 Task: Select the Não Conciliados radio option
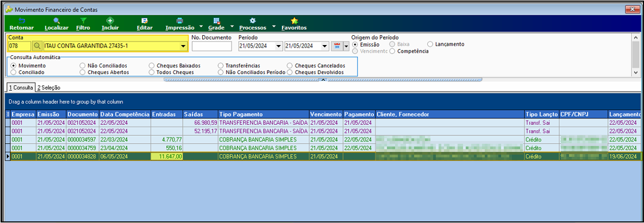point(83,66)
